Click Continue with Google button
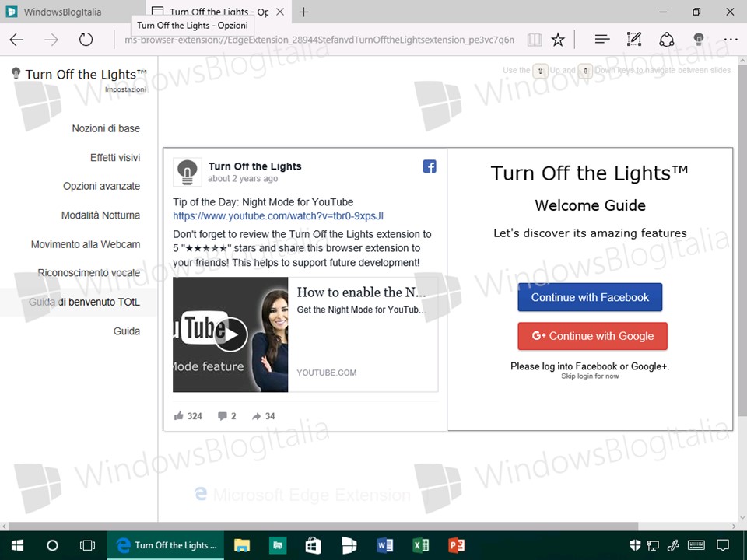 click(593, 336)
